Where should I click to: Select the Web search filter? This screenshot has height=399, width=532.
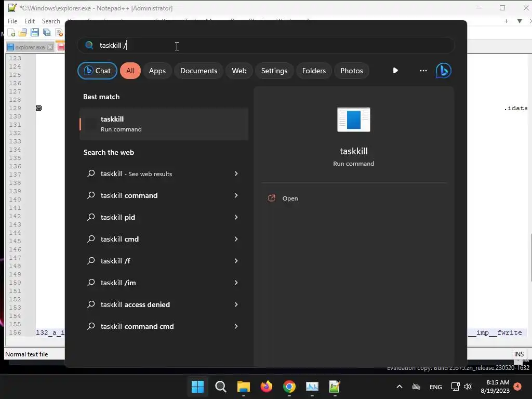tap(239, 71)
